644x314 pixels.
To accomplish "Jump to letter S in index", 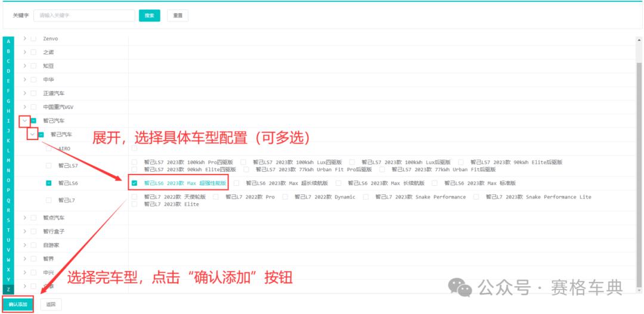I will [8, 220].
